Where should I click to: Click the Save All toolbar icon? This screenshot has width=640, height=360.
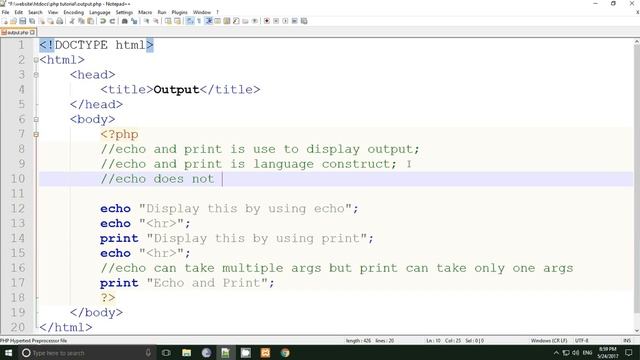click(32, 21)
